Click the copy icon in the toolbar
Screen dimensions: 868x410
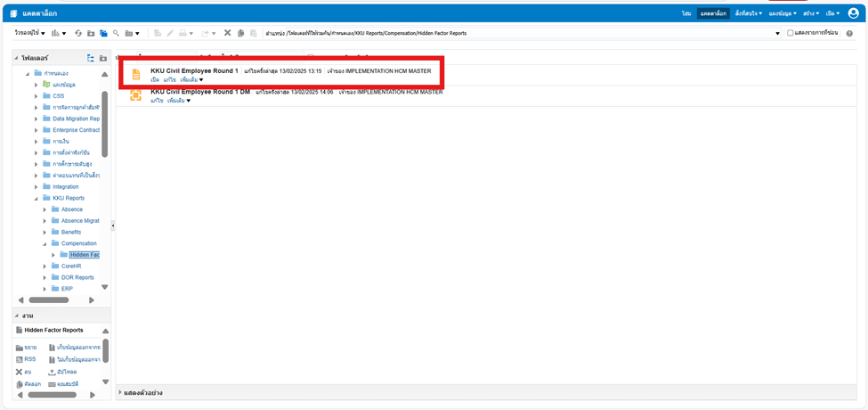click(x=240, y=33)
